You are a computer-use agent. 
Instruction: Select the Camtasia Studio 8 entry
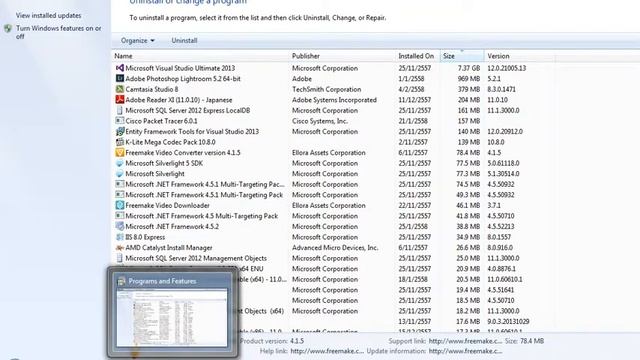coord(151,89)
